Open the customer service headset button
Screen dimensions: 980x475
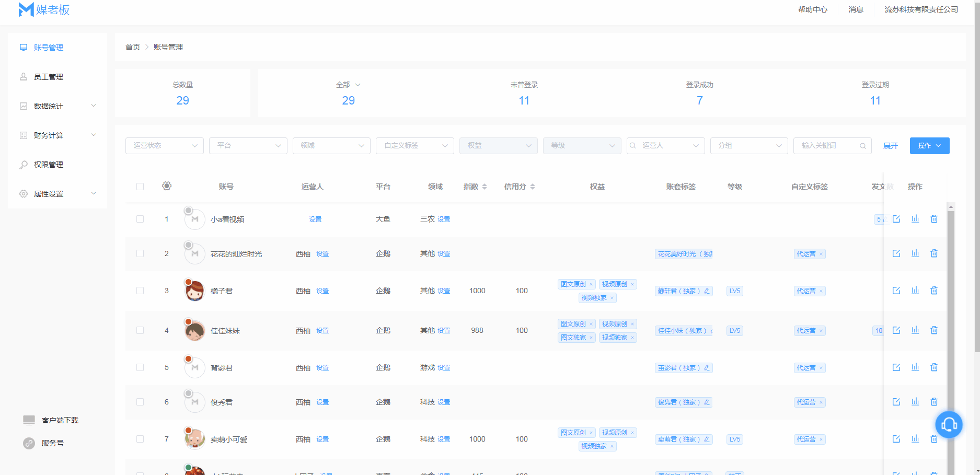pos(949,424)
